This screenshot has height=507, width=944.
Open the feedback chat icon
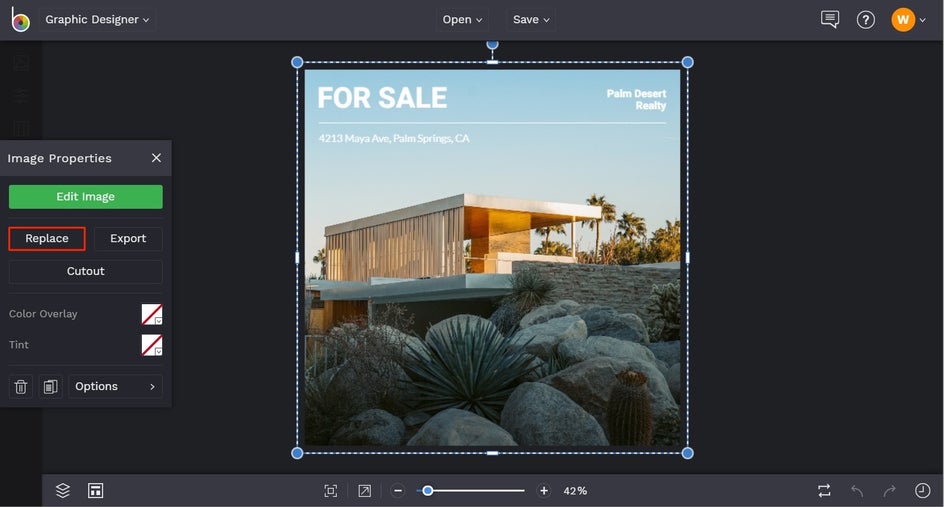[830, 19]
